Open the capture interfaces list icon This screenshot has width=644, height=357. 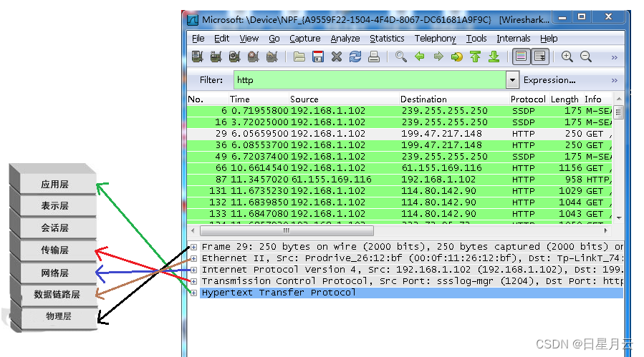pyautogui.click(x=198, y=57)
